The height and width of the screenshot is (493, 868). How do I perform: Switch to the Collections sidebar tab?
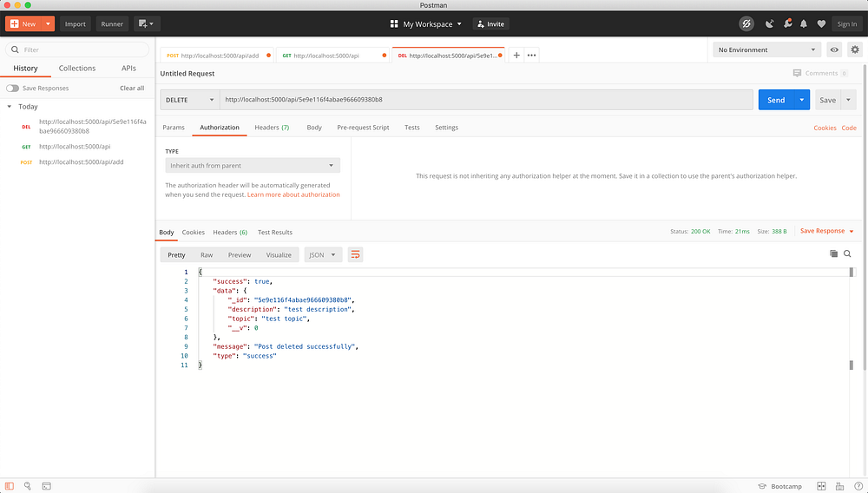(77, 68)
